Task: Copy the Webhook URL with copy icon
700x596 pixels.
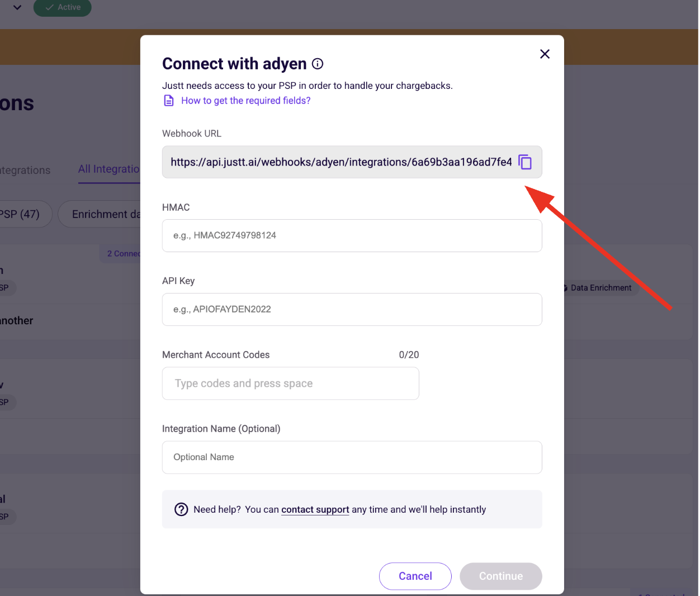Action: (525, 162)
